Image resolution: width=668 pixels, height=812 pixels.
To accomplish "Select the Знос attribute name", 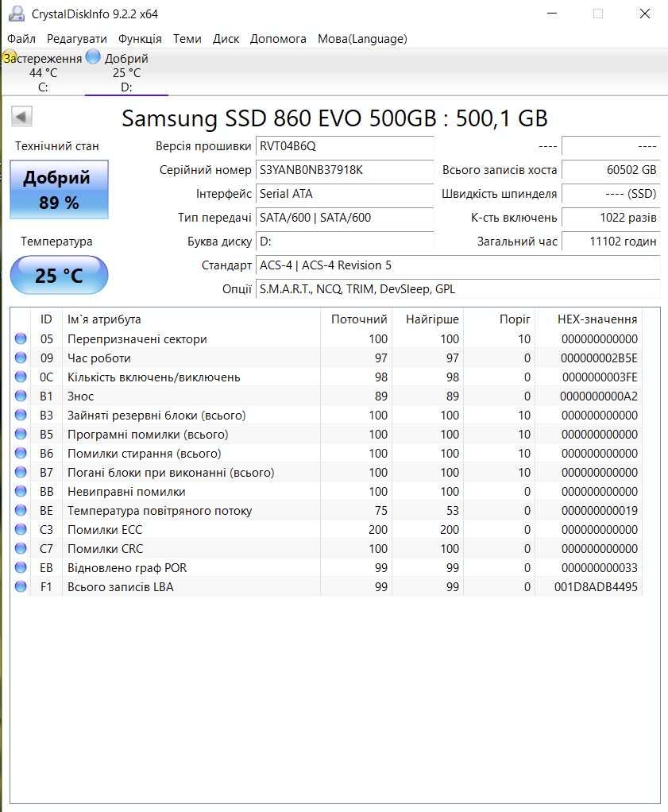I will pyautogui.click(x=81, y=396).
